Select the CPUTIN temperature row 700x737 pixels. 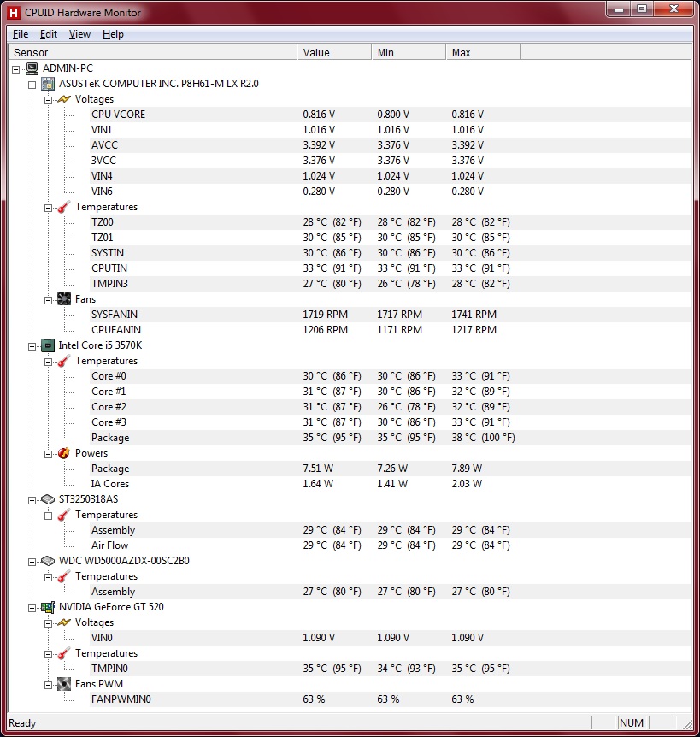390,268
